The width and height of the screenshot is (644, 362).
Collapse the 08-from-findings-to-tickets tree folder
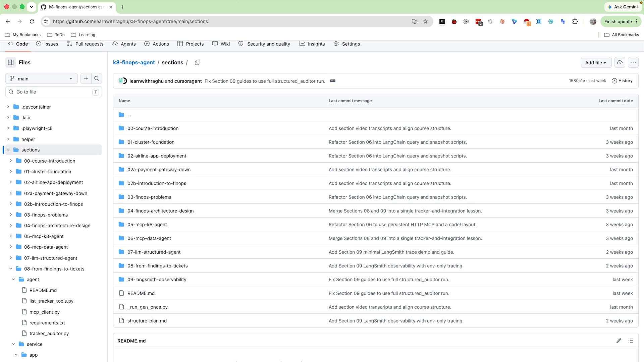(x=11, y=269)
